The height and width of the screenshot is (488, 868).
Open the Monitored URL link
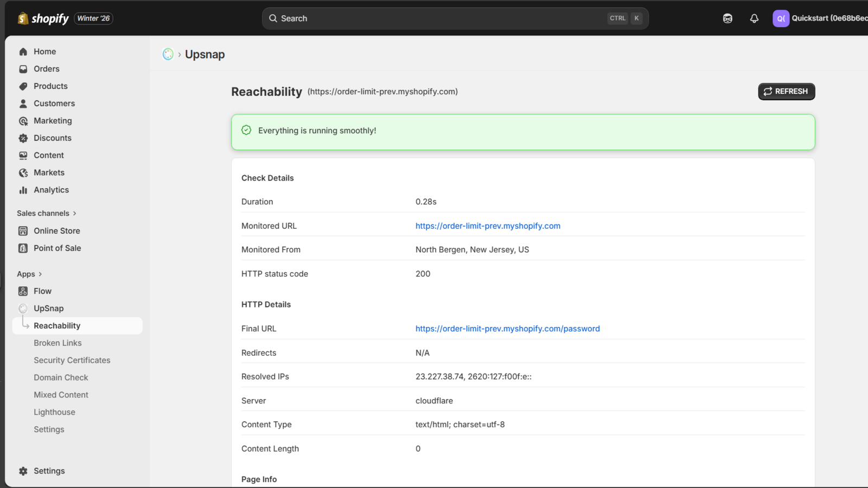pyautogui.click(x=488, y=226)
